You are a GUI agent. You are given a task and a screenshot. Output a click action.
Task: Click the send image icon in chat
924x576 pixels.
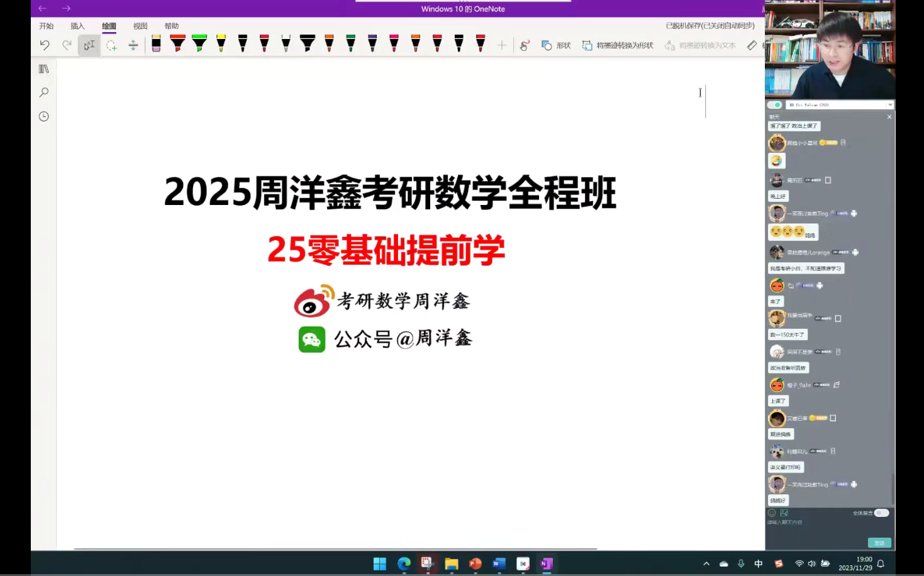[x=784, y=512]
